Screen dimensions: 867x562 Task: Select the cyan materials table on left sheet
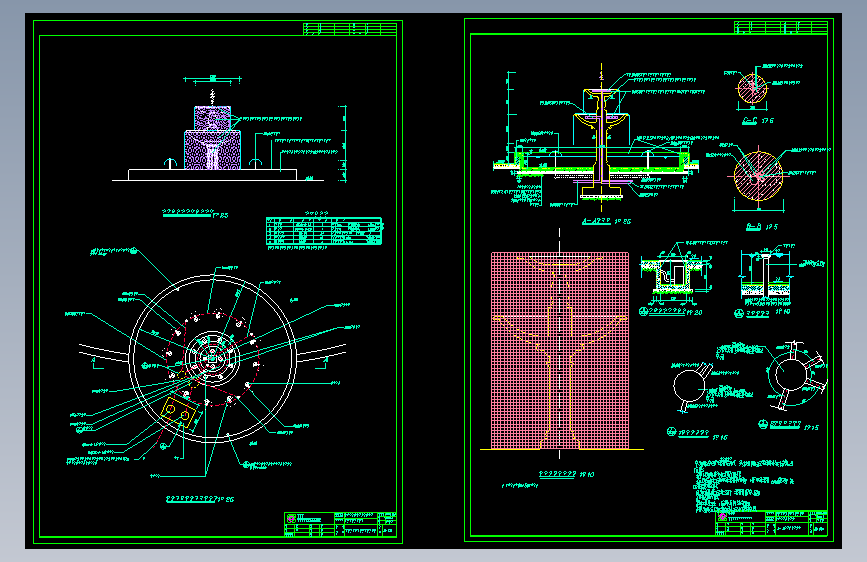coord(324,231)
